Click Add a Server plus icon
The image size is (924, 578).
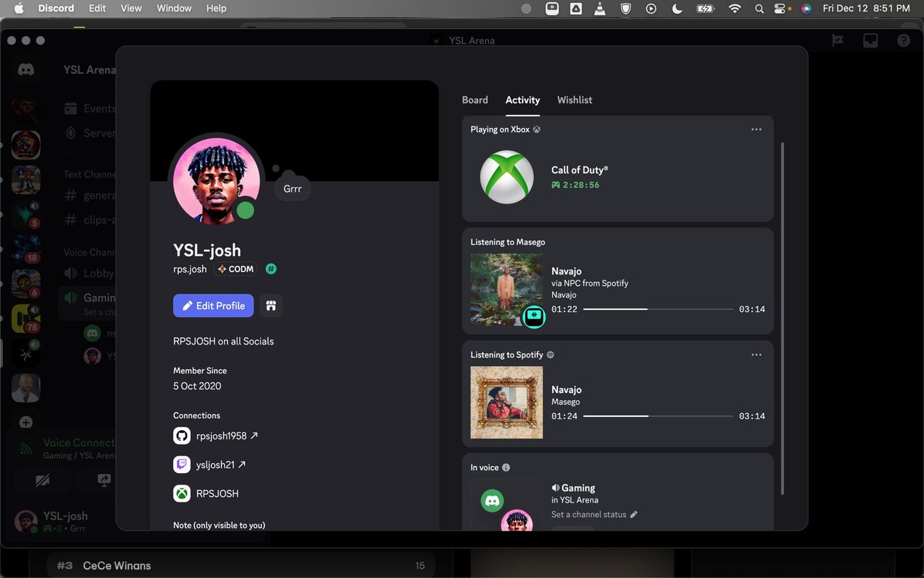25,422
